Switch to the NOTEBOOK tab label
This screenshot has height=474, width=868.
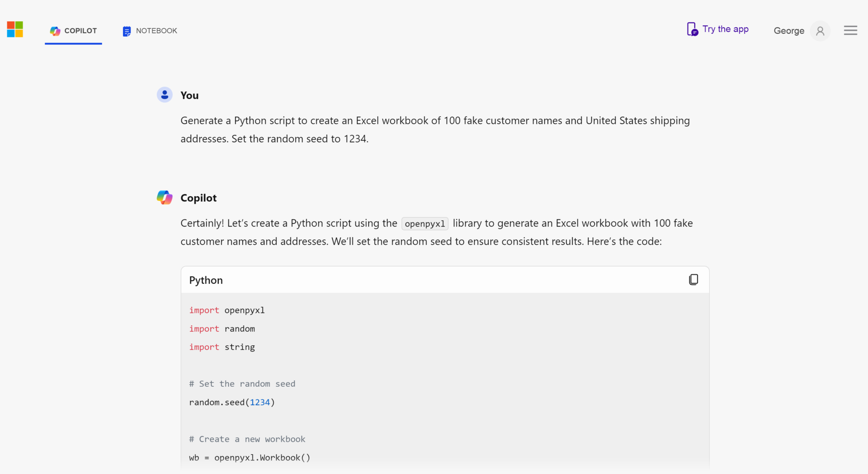pos(156,31)
